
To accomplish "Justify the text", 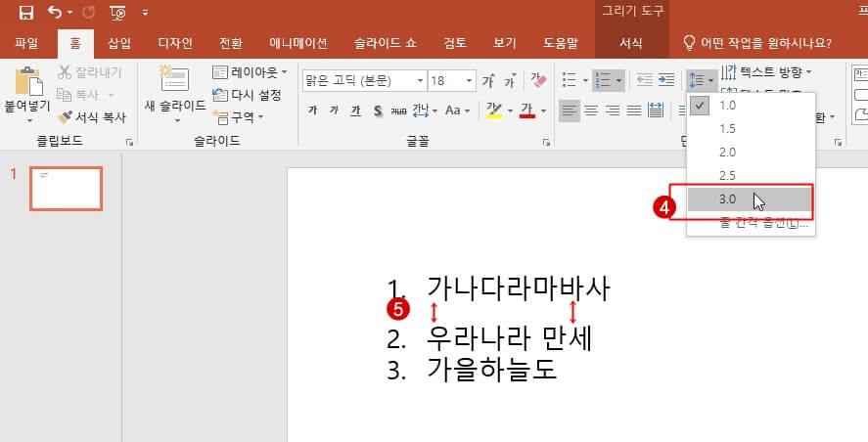I will (x=633, y=110).
